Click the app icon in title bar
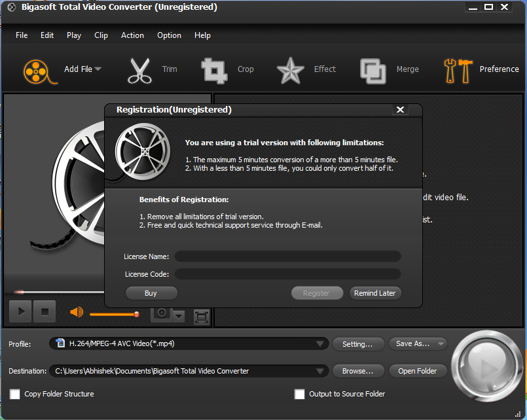The width and height of the screenshot is (527, 420). [x=11, y=7]
